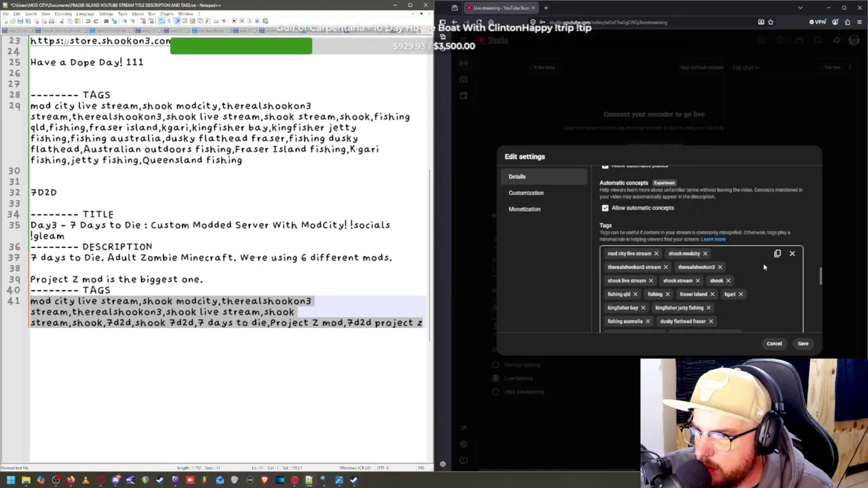Screen dimensions: 868x488
Task: Open the Notepad++ Language menu
Action: click(85, 14)
